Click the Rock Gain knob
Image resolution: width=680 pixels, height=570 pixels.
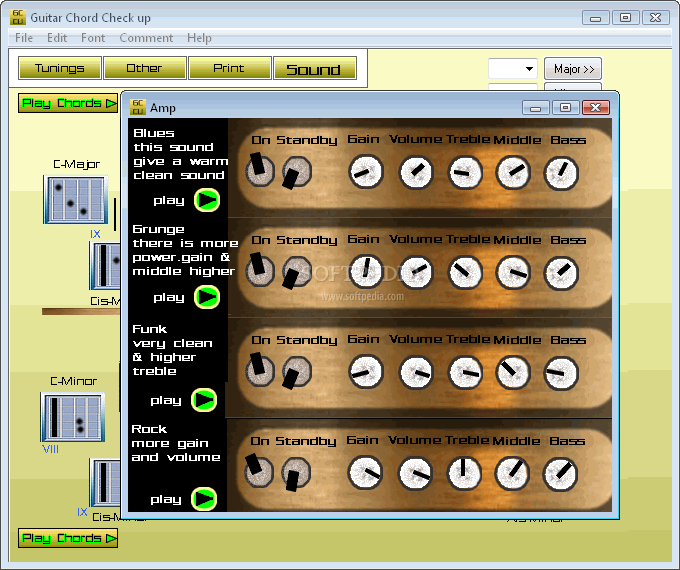coord(365,473)
